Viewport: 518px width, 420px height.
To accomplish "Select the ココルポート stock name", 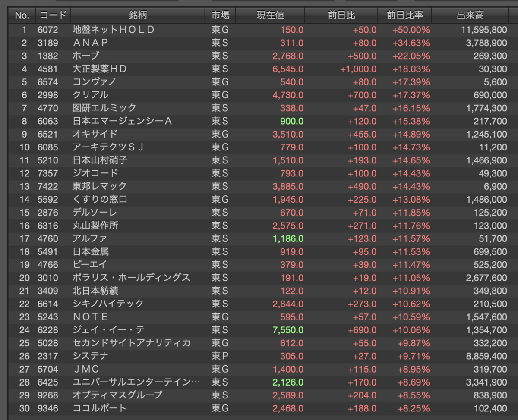I will (99, 408).
